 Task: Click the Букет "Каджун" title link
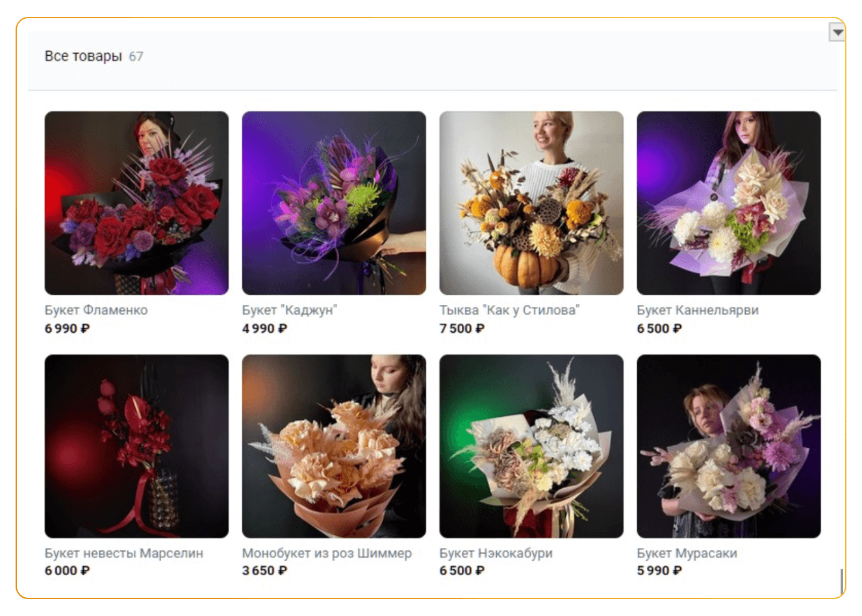coord(290,310)
